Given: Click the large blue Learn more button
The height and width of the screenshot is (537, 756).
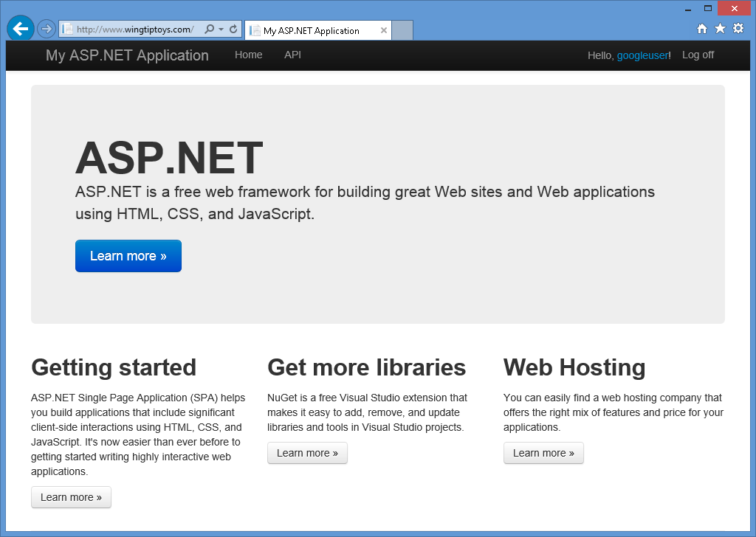Looking at the screenshot, I should (x=128, y=255).
